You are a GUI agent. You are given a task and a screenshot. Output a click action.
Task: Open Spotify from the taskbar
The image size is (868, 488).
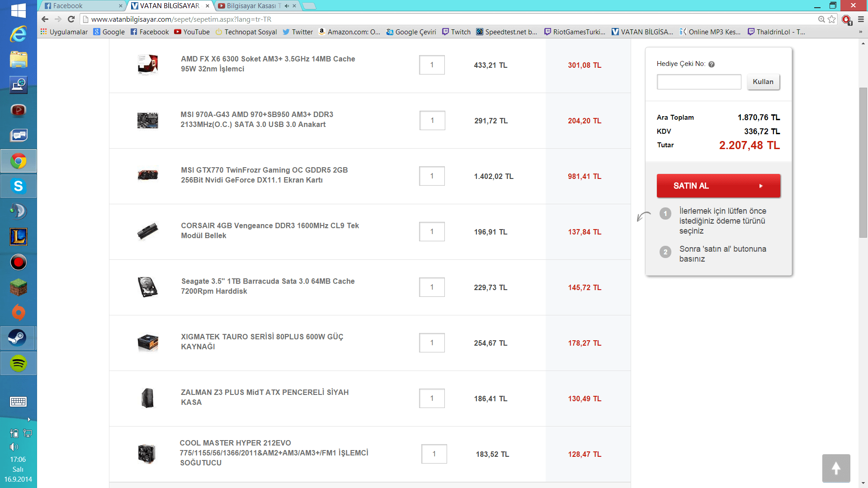pyautogui.click(x=18, y=363)
